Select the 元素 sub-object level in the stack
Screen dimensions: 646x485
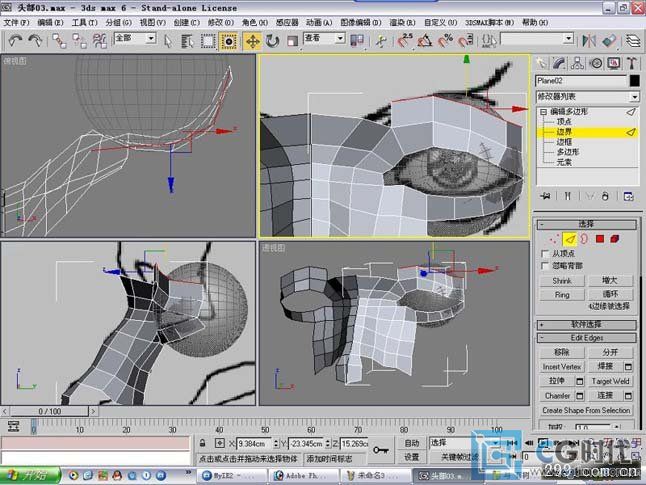(564, 162)
